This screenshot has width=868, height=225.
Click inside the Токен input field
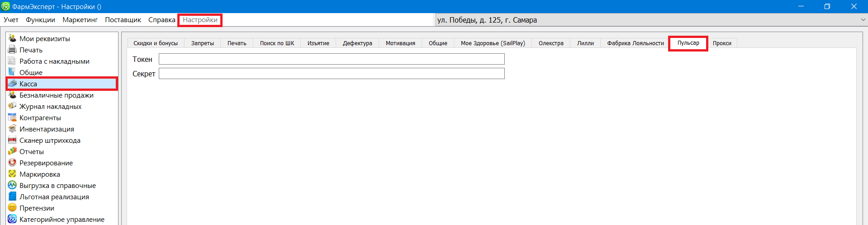332,59
